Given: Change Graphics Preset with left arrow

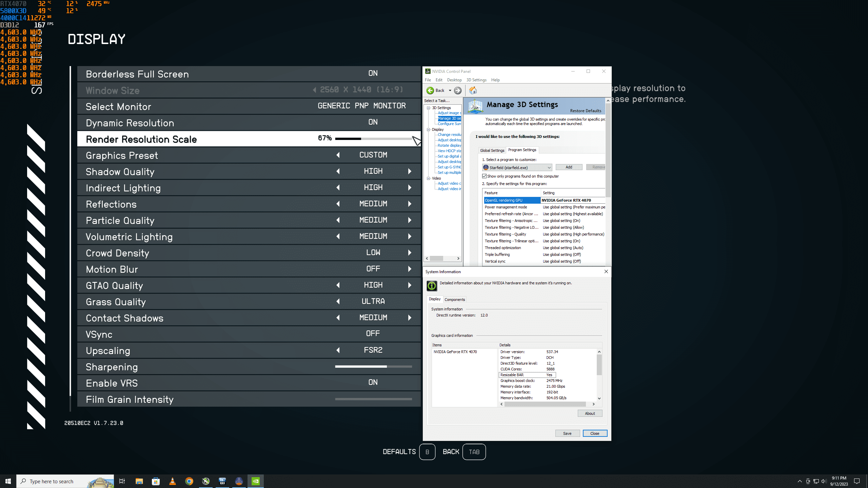Looking at the screenshot, I should (x=338, y=155).
